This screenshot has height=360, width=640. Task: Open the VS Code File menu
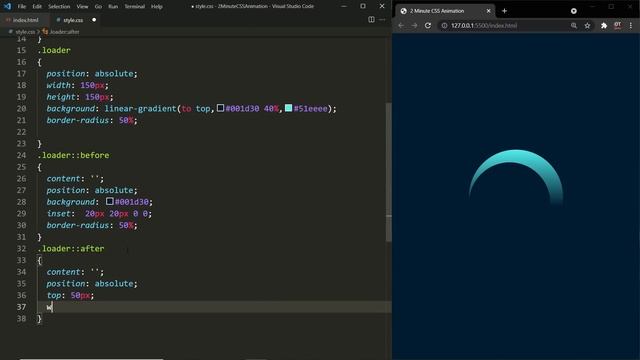22,7
